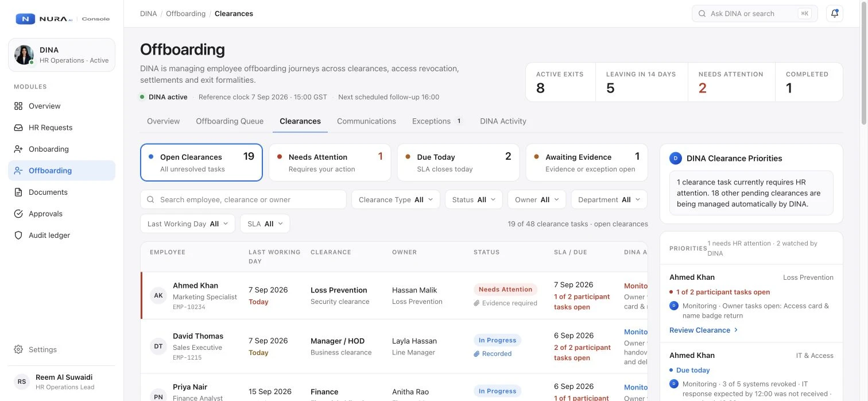This screenshot has width=868, height=401.
Task: Click the HR Requests envelope icon
Action: pyautogui.click(x=18, y=128)
